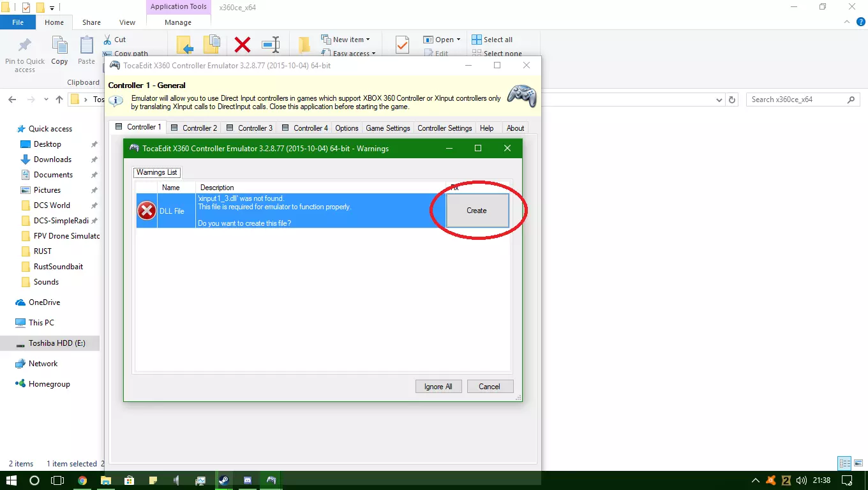Open the Recent locations dropdown

click(46, 100)
